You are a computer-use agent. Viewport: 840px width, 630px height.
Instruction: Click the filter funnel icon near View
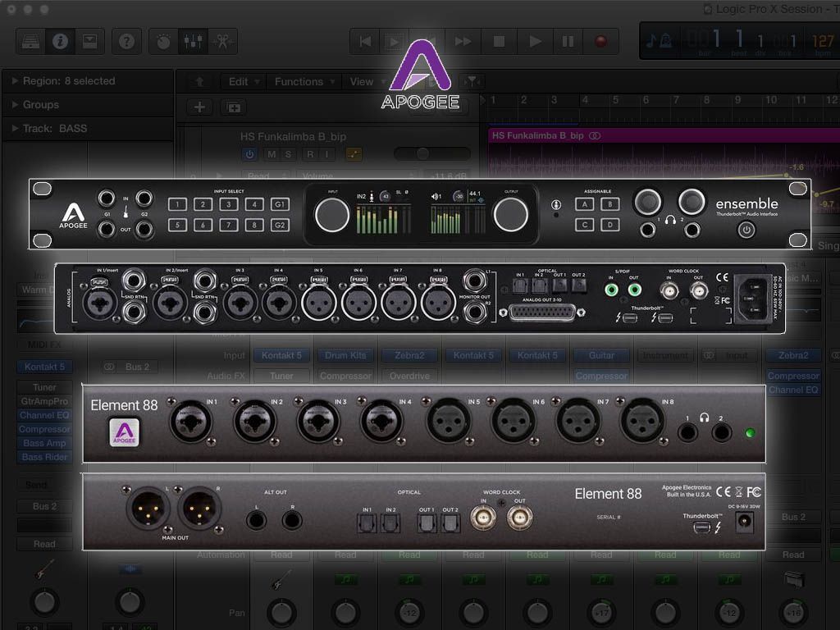coord(472,81)
